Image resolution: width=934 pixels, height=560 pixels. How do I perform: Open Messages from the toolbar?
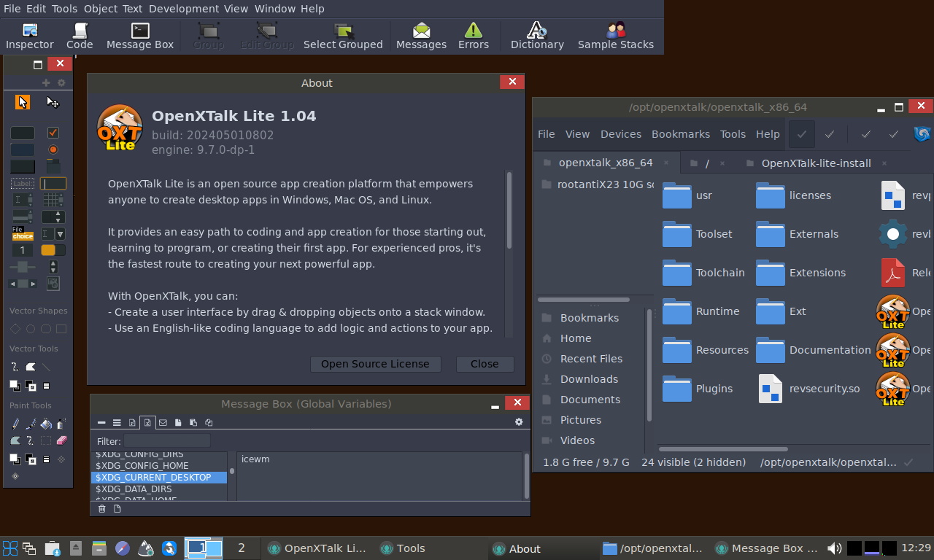(x=421, y=36)
